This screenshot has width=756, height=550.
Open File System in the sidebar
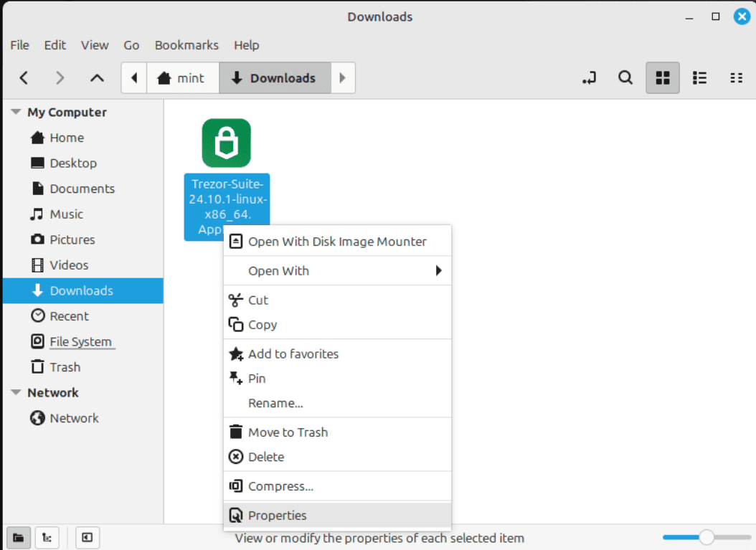(x=83, y=342)
